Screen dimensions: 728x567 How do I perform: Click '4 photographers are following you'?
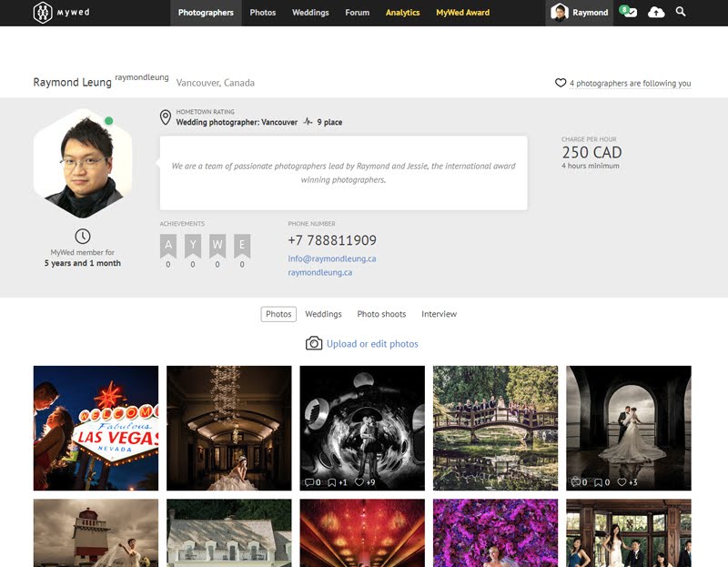pyautogui.click(x=631, y=83)
